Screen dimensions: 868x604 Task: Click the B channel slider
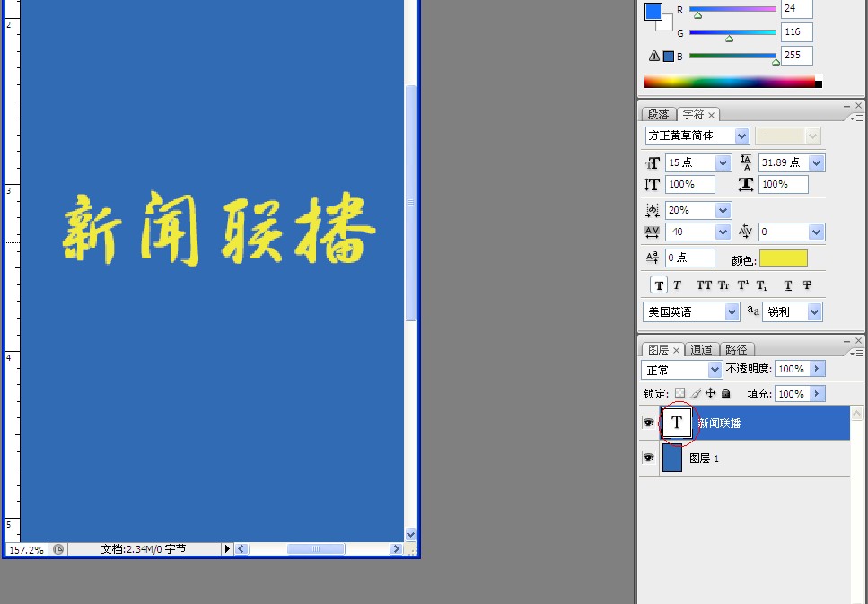pos(732,56)
